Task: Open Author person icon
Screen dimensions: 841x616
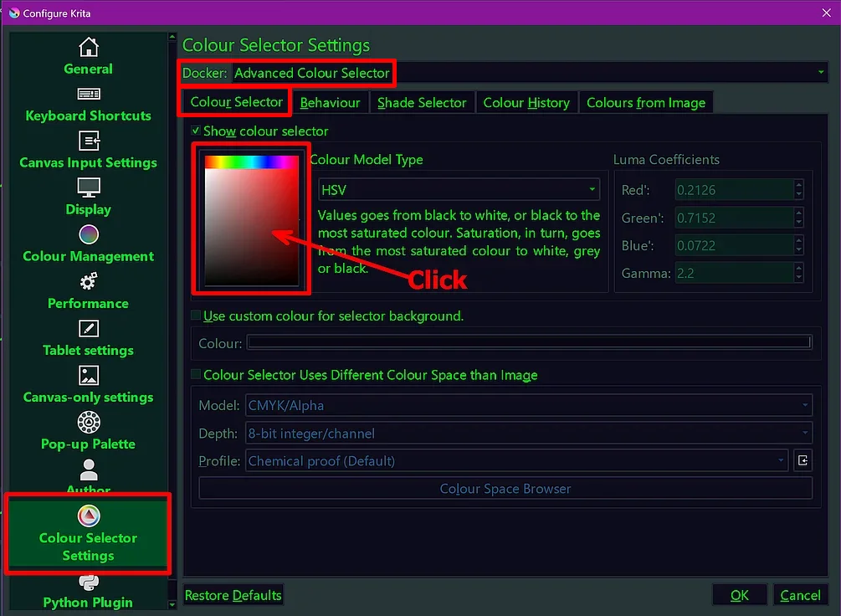Action: coord(89,470)
